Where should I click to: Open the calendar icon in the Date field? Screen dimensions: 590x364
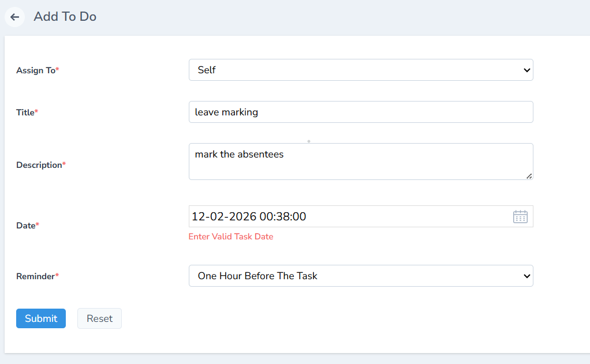520,216
